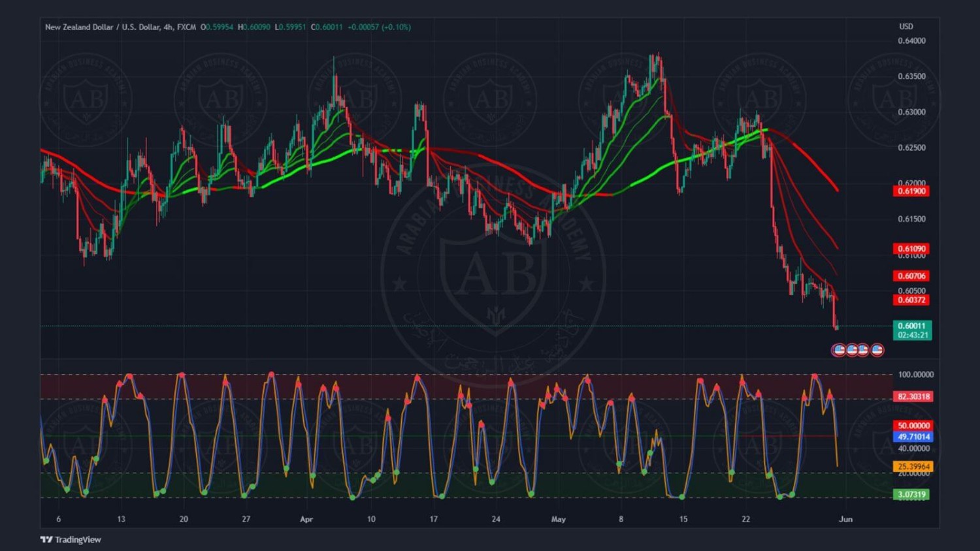Open the rightmost US economic event flag
The width and height of the screenshot is (980, 551).
click(877, 350)
